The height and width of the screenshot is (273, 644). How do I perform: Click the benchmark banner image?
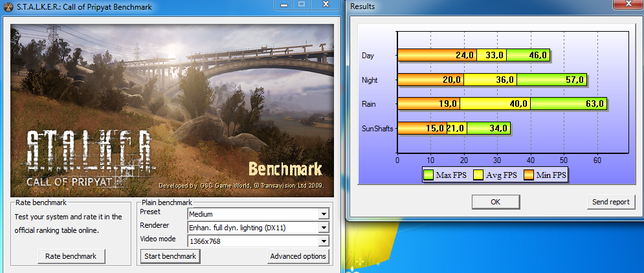point(172,111)
